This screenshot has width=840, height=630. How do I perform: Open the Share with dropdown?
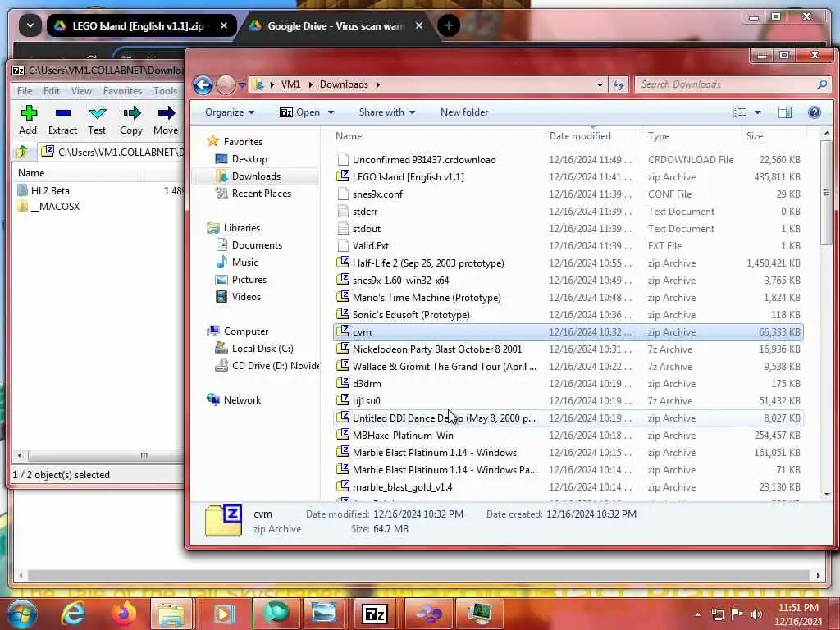coord(387,112)
